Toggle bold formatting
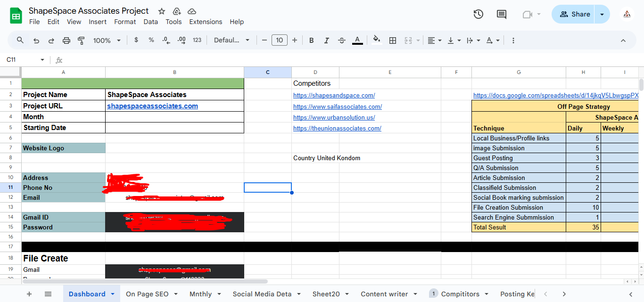Viewport: 644px width, 302px height. 311,41
